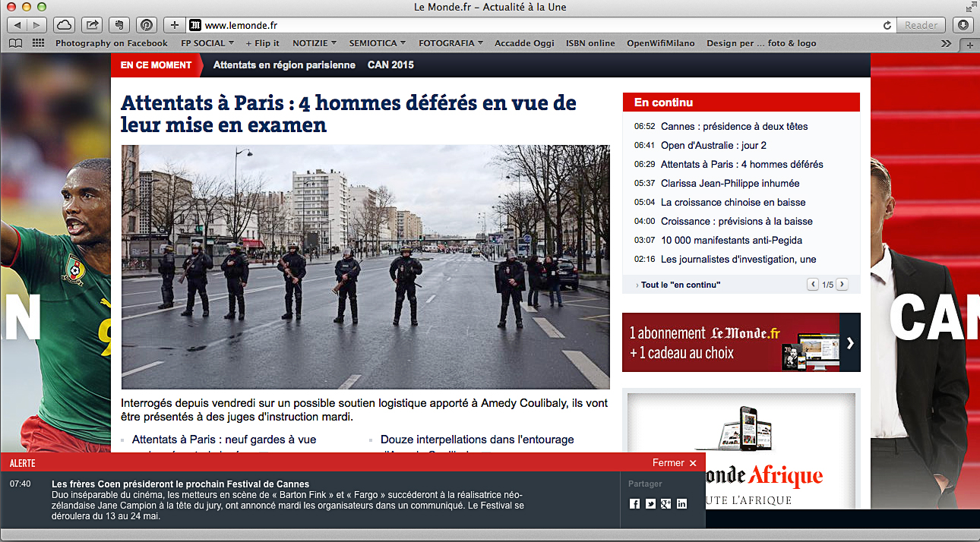This screenshot has width=980, height=542.
Task: Click the '06:52' time in En continu
Action: pos(644,126)
